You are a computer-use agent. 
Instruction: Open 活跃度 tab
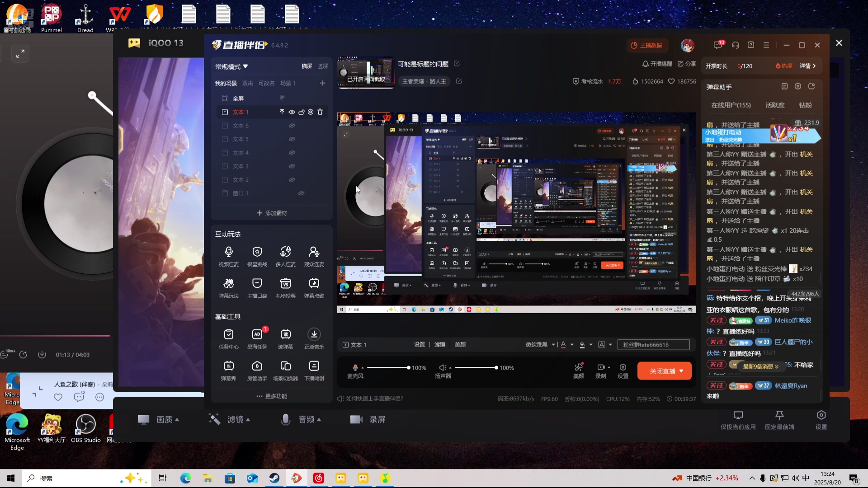tap(775, 105)
